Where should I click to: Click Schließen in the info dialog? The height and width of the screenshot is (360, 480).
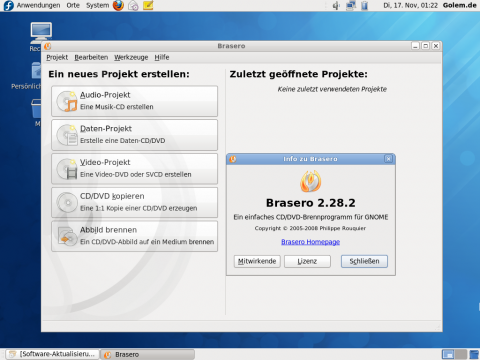click(x=364, y=261)
